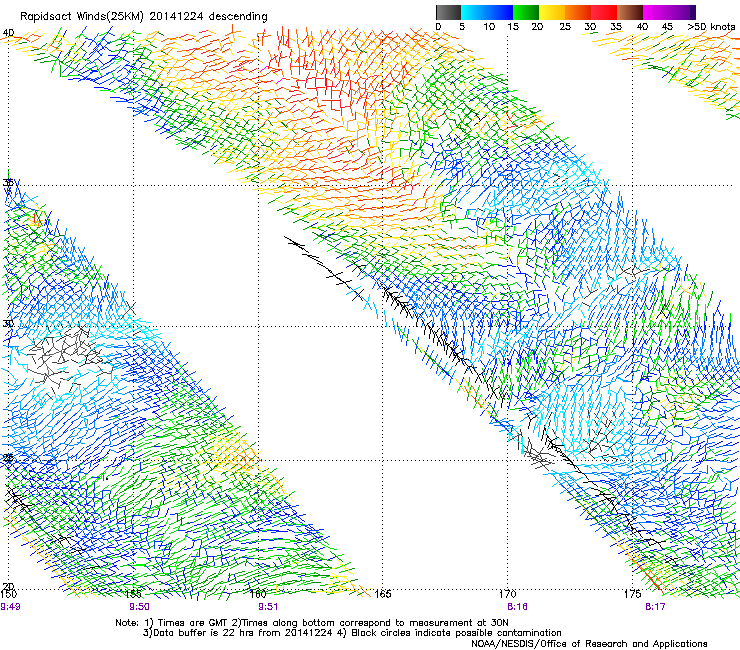Click the NOAA/NESDIS Office of Research credit
The width and height of the screenshot is (740, 650).
589,644
